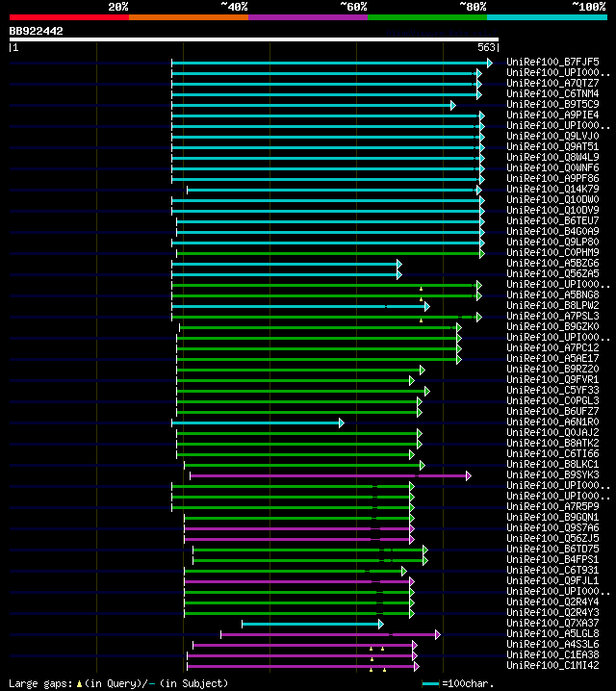Screen dimensions: 616x691
Task: Click the green ~80% identity legend segment
Action: pos(427,17)
